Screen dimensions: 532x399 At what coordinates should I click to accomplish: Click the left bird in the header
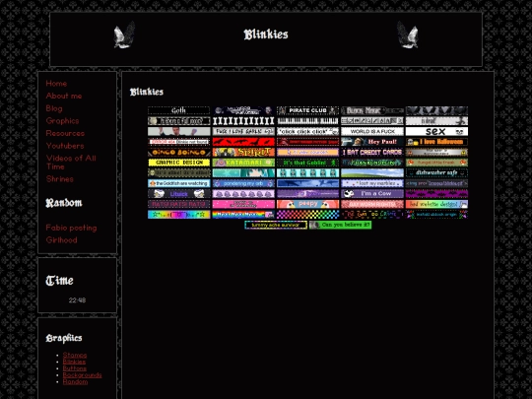coord(124,34)
